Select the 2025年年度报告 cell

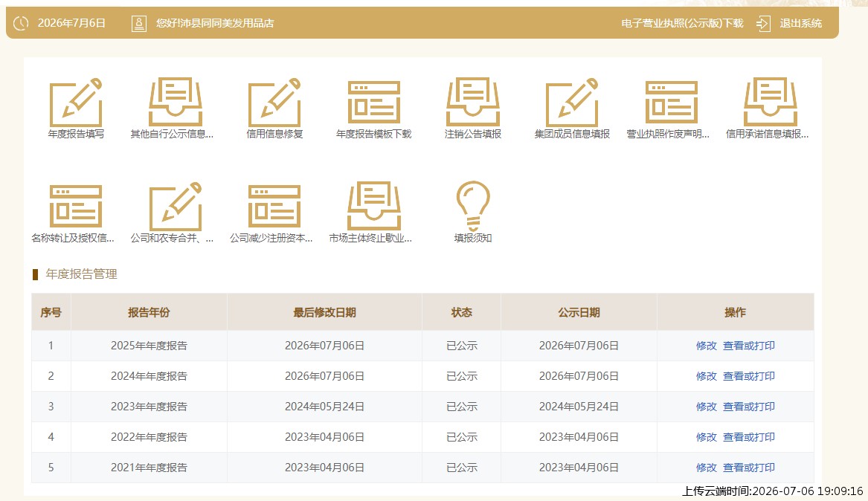(x=149, y=346)
